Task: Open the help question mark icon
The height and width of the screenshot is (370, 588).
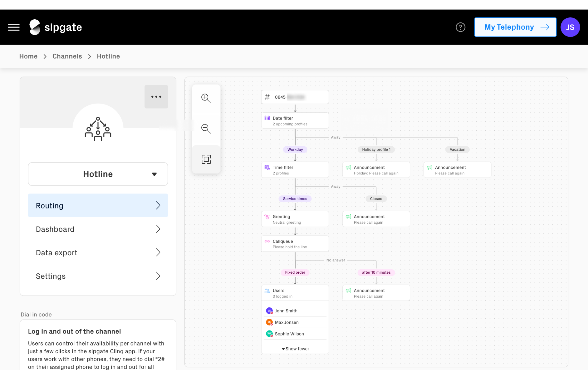Action: pos(460,27)
